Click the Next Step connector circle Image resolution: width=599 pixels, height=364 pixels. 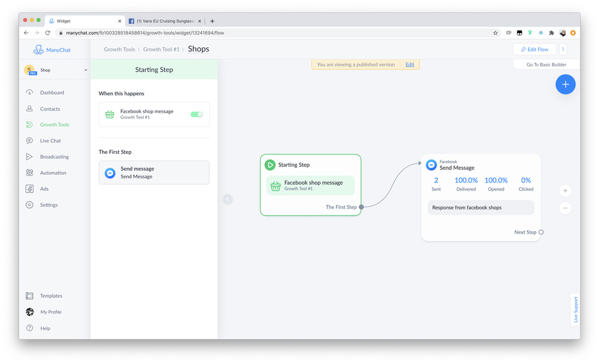541,232
